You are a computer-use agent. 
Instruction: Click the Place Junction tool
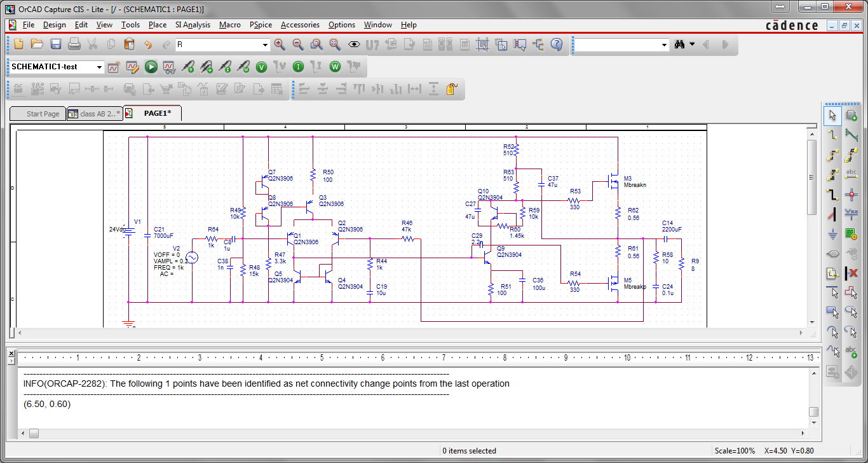[851, 195]
